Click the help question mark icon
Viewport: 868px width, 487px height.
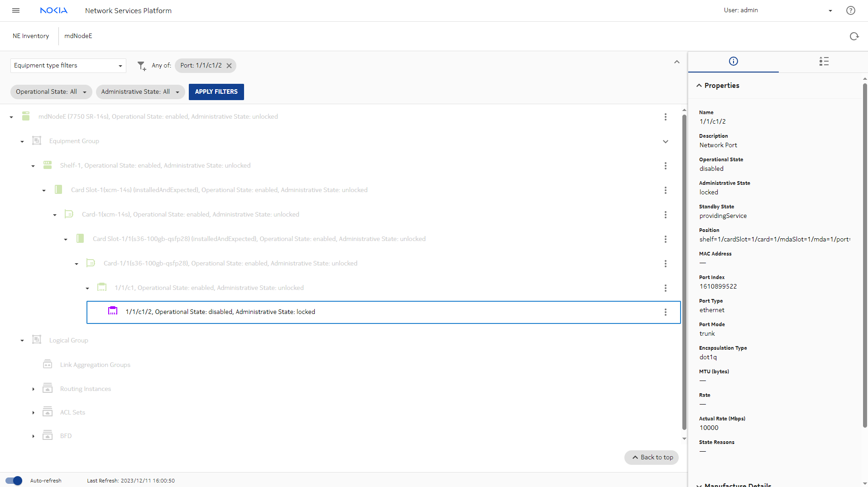pyautogui.click(x=850, y=10)
